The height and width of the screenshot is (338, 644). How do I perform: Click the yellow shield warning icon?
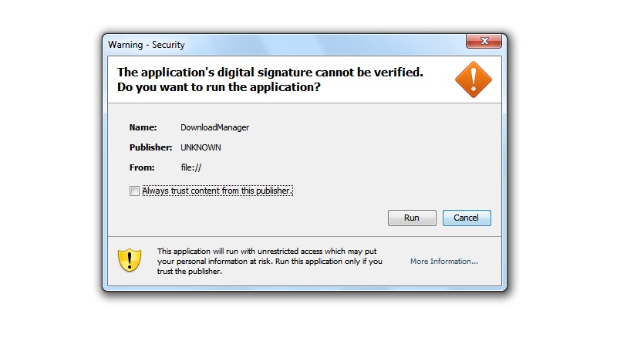(x=130, y=260)
